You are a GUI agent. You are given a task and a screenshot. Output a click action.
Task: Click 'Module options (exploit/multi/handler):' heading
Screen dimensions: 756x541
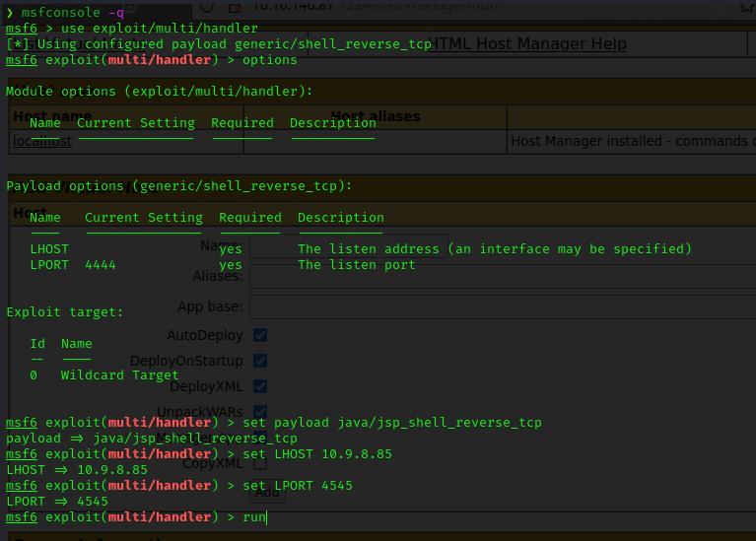(x=159, y=91)
